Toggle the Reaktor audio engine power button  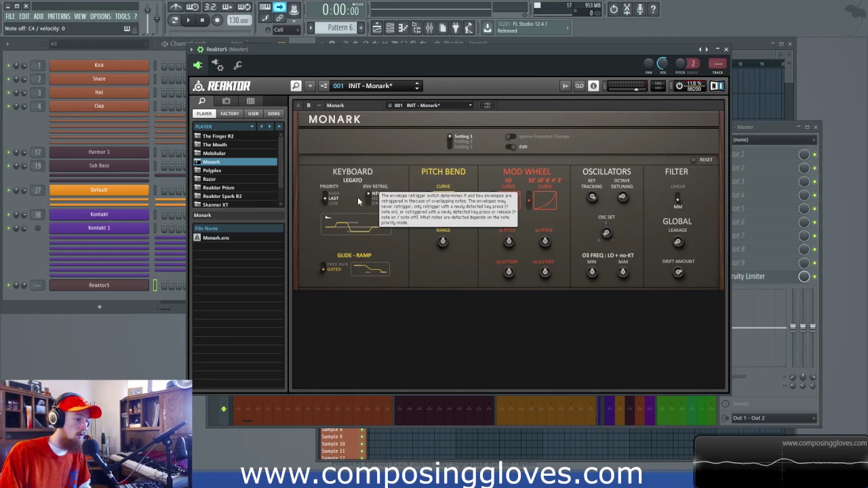click(679, 86)
